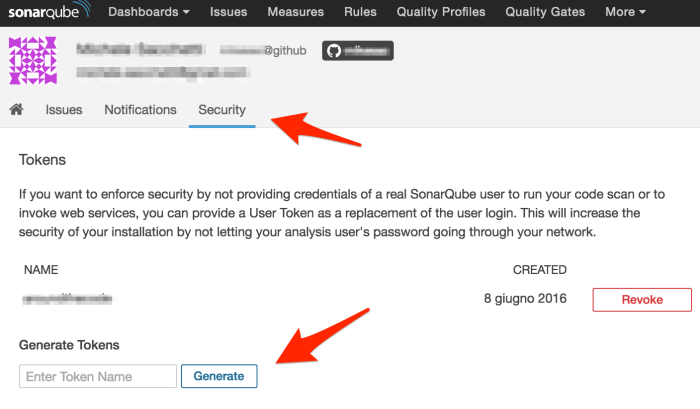700x409 pixels.
Task: Click the Generate Tokens heading
Action: pos(69,345)
